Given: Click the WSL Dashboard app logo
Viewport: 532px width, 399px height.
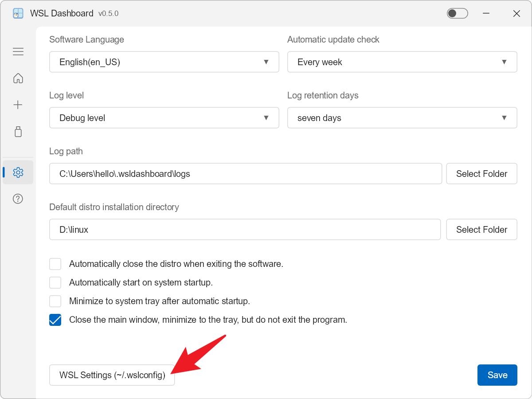Looking at the screenshot, I should [x=18, y=13].
